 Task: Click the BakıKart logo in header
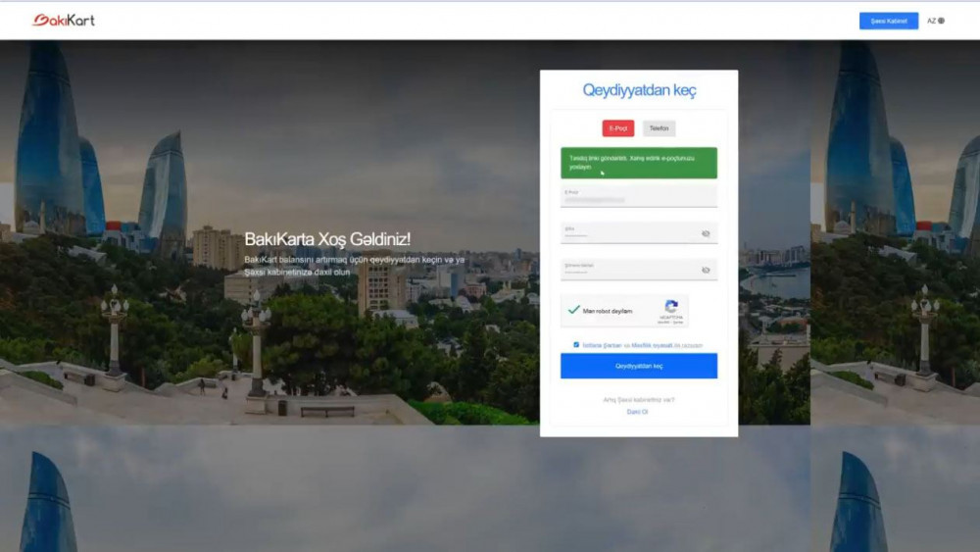click(x=64, y=21)
